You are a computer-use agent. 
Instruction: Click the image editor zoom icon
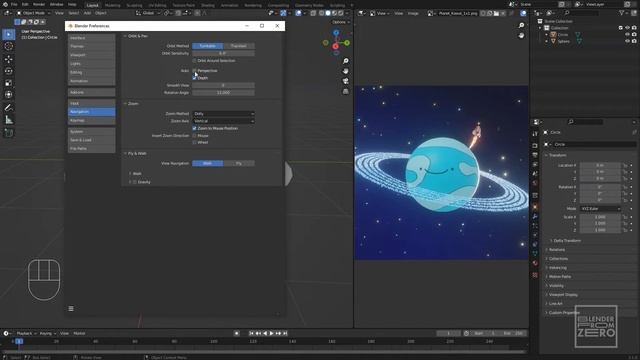coord(521,25)
